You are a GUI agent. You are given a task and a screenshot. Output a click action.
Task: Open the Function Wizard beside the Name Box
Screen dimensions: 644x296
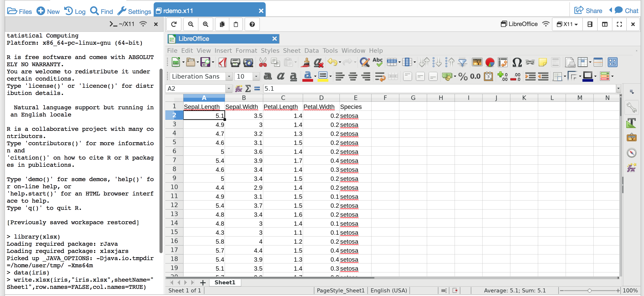click(x=239, y=88)
